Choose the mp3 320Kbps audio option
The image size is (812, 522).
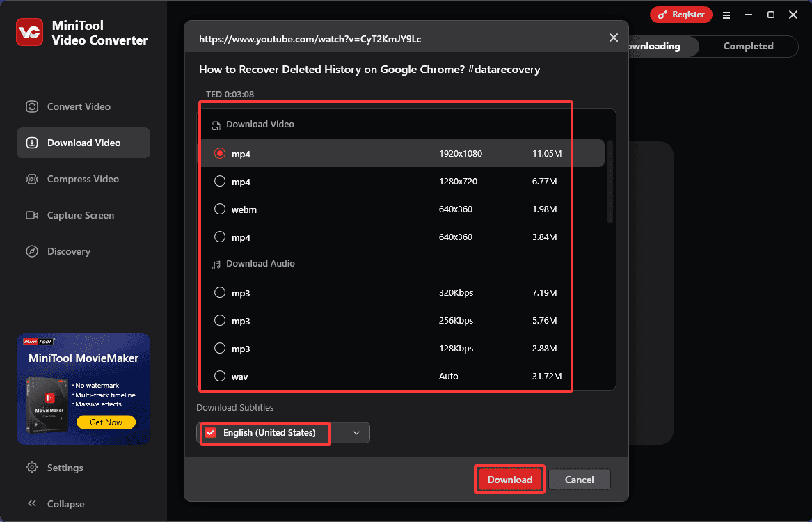coord(220,292)
